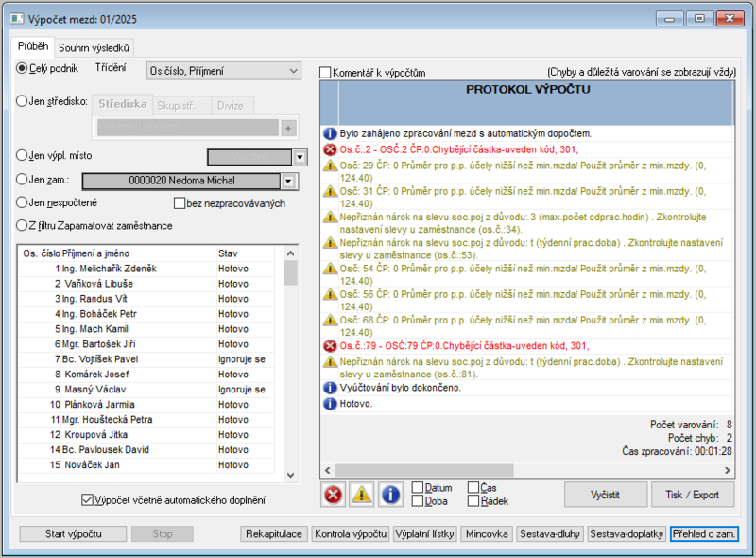Enable the Čas checkbox

[473, 487]
